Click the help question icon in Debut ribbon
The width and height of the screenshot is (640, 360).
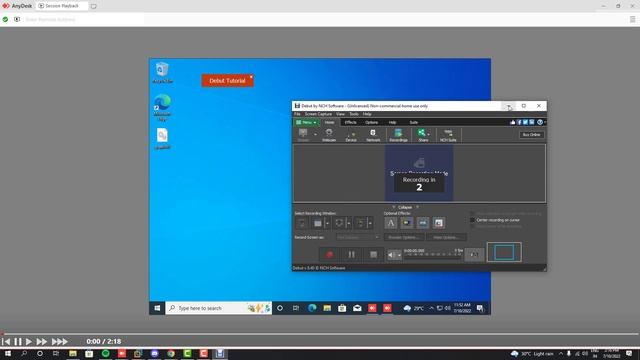tap(540, 122)
